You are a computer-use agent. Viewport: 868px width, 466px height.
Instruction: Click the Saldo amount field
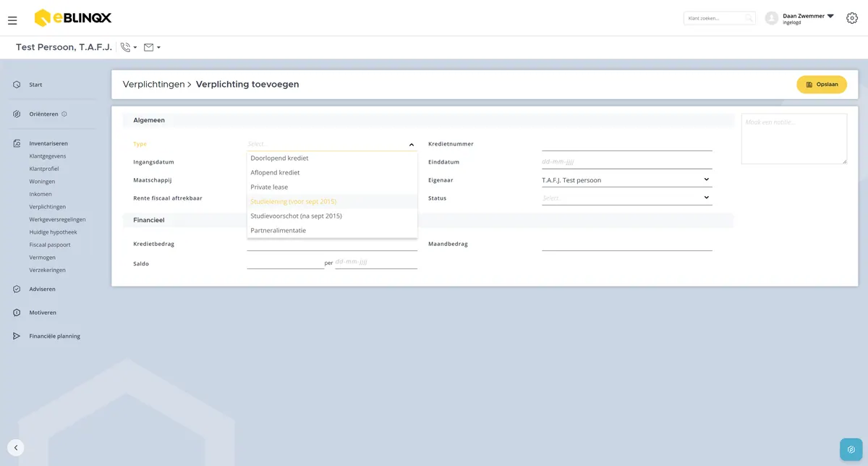[x=286, y=262]
